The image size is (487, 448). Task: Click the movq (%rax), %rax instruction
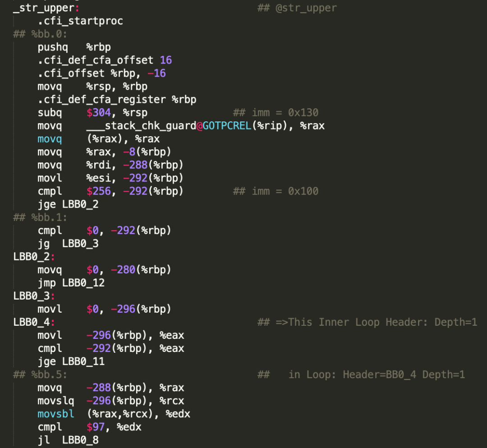(98, 139)
